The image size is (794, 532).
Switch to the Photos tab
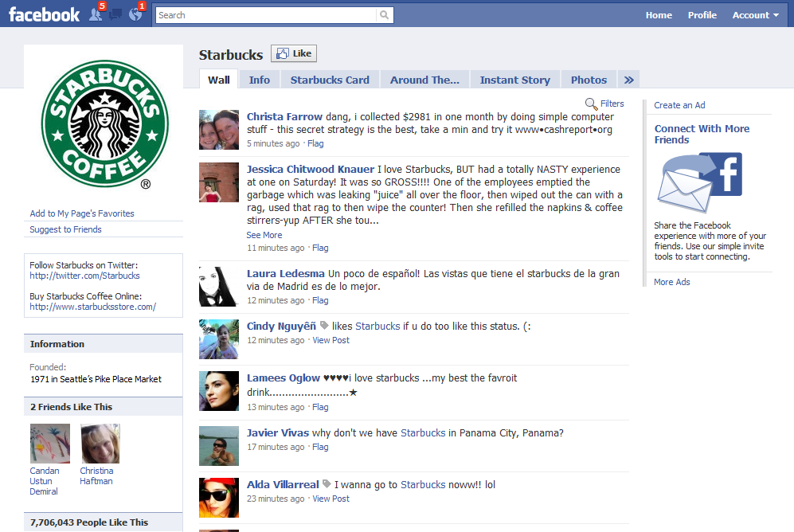(x=589, y=79)
